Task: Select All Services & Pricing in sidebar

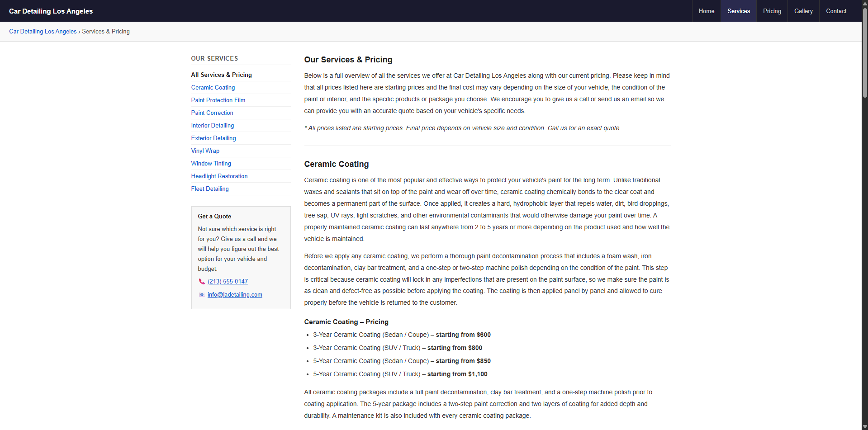Action: click(221, 75)
